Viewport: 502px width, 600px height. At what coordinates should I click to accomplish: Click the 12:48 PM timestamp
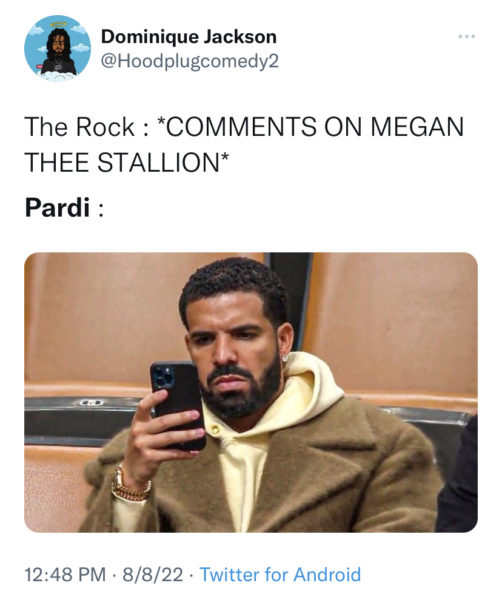tap(65, 574)
